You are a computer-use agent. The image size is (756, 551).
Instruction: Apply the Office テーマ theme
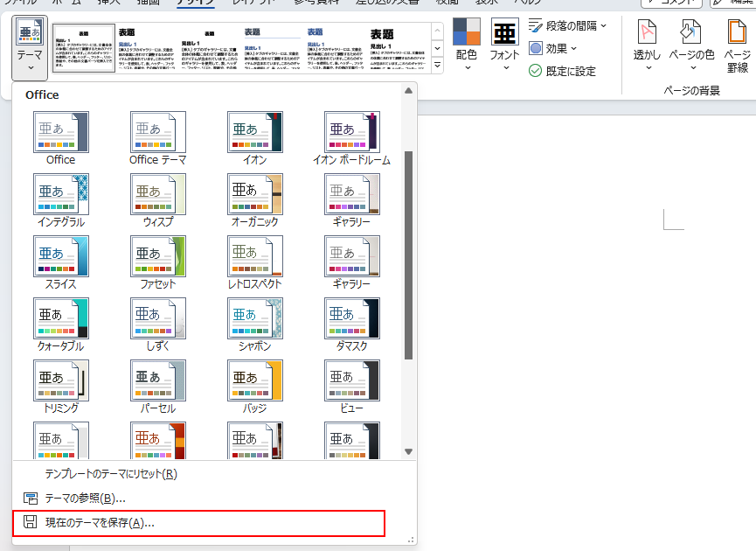(158, 132)
